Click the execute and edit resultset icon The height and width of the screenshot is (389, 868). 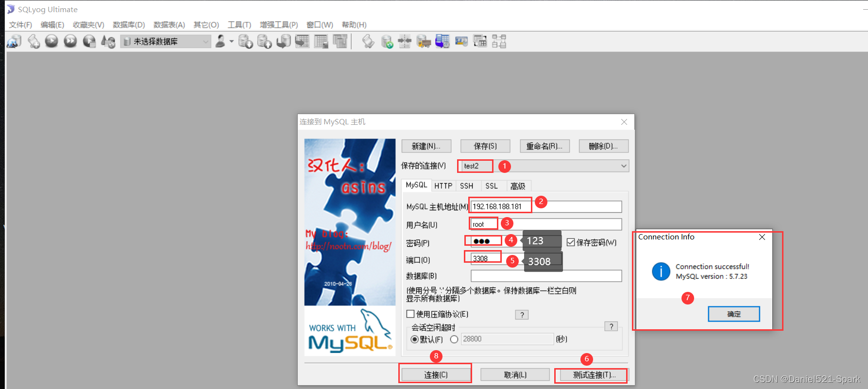point(89,41)
